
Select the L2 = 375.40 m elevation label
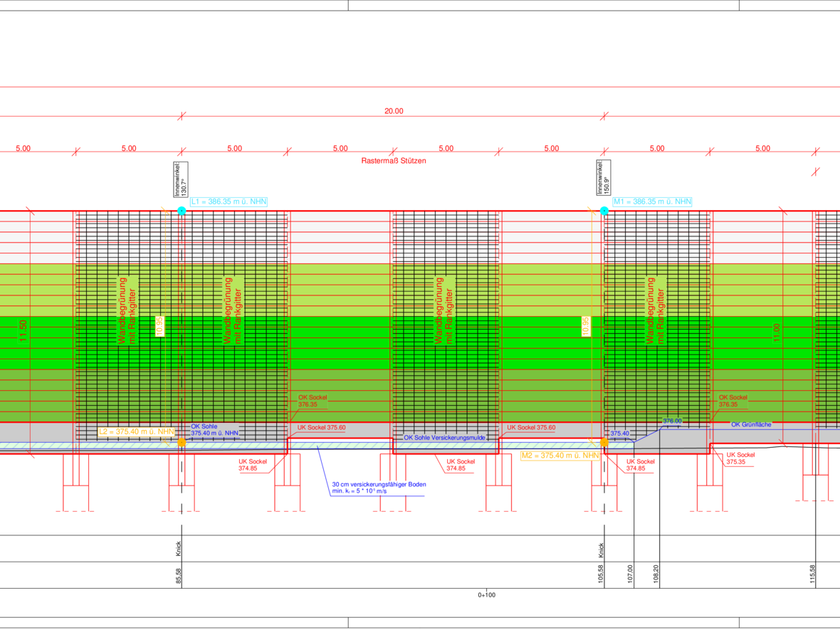136,431
